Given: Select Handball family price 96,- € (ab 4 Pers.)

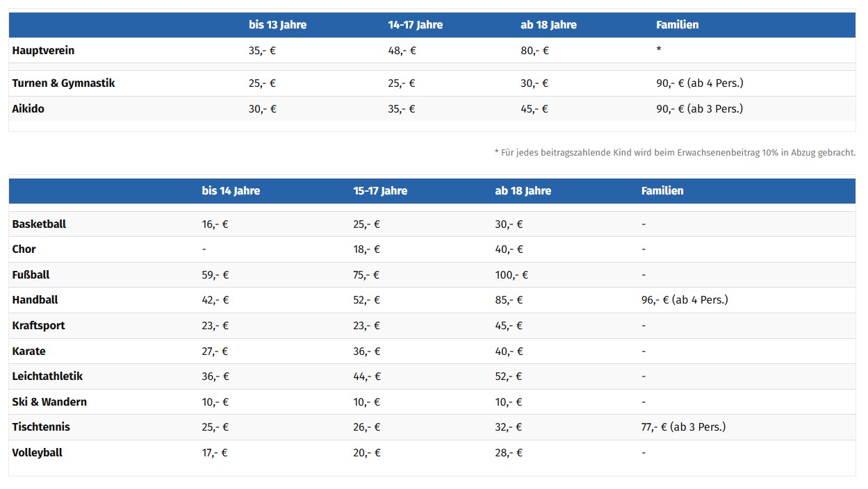Looking at the screenshot, I should click(685, 300).
